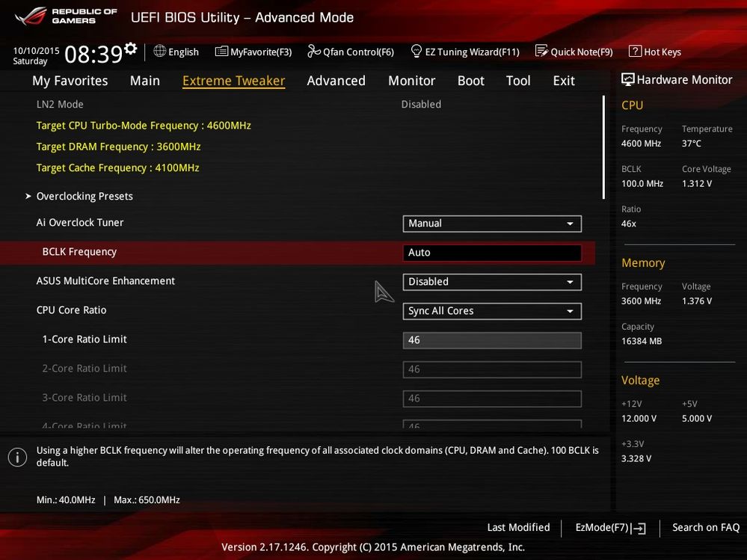Click the LN2 Mode Disabled value

point(421,104)
